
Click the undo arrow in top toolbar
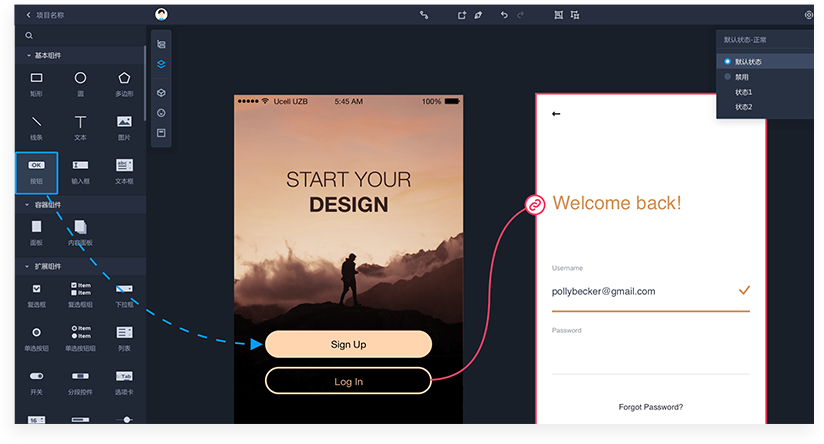504,15
